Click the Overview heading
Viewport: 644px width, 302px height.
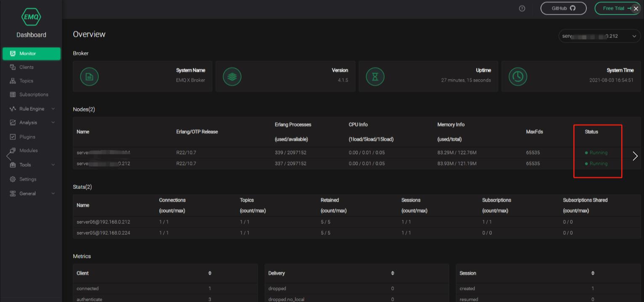pos(89,34)
